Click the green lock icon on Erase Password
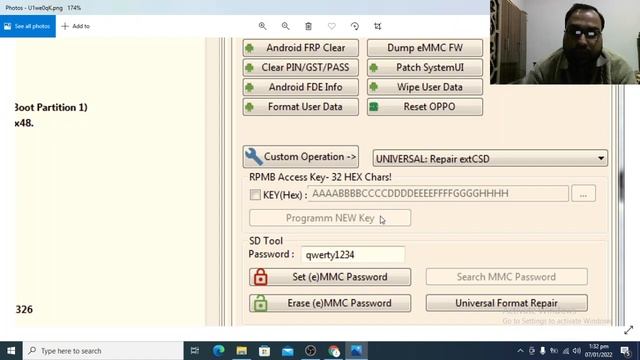 260,303
